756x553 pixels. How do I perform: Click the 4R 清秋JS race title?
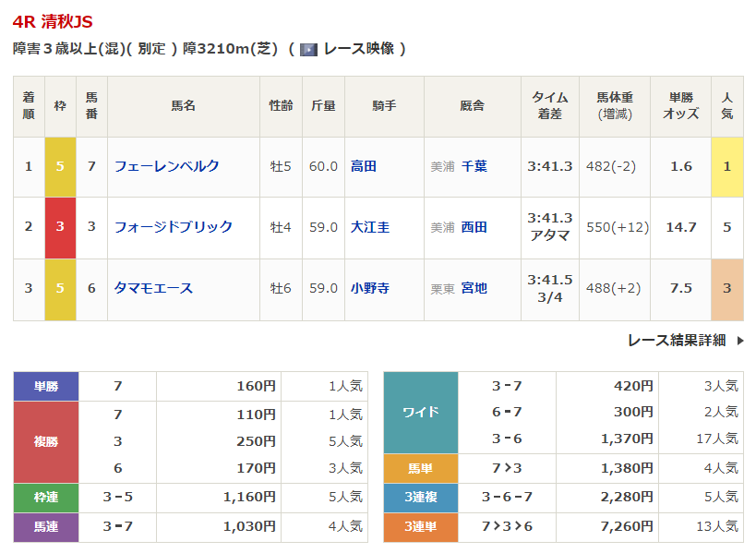coord(53,22)
